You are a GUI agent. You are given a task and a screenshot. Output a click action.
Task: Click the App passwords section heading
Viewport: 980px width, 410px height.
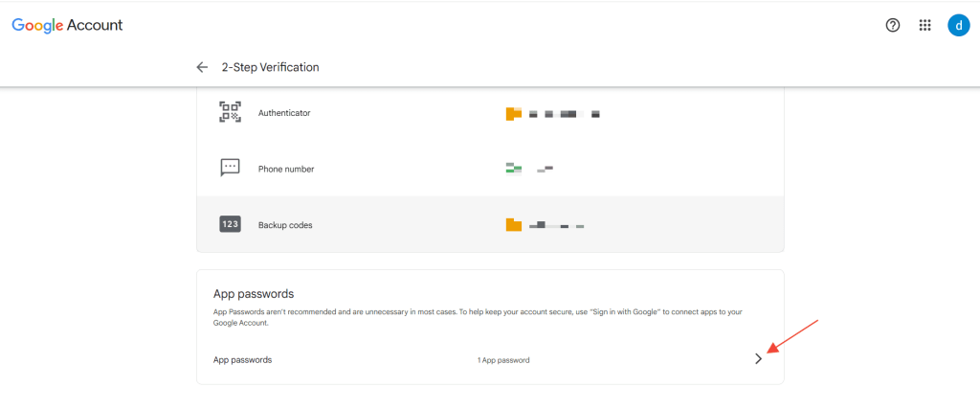pyautogui.click(x=253, y=294)
